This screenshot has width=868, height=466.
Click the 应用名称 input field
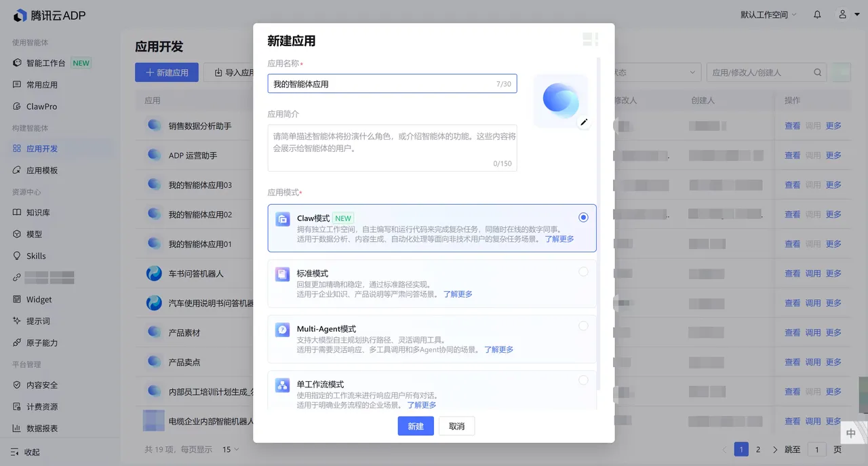pyautogui.click(x=392, y=83)
